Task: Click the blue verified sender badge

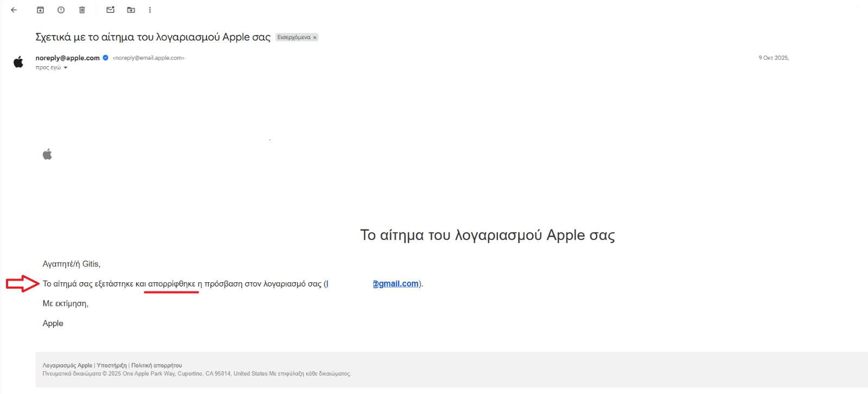Action: coord(106,58)
